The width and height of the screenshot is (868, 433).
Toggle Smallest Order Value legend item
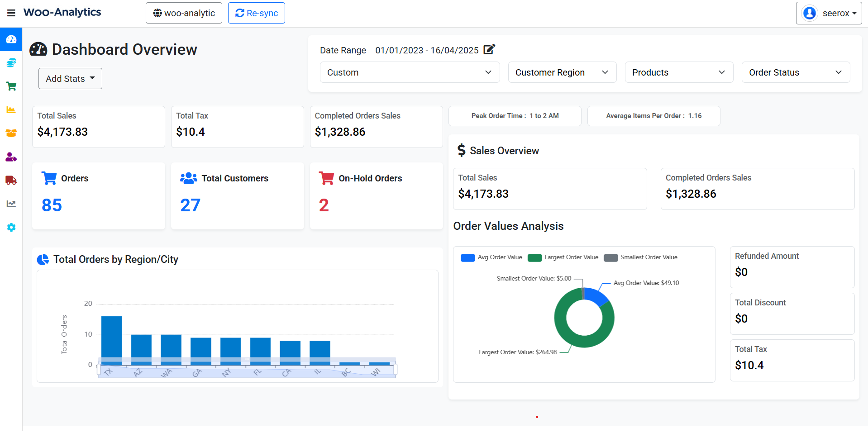pos(640,257)
